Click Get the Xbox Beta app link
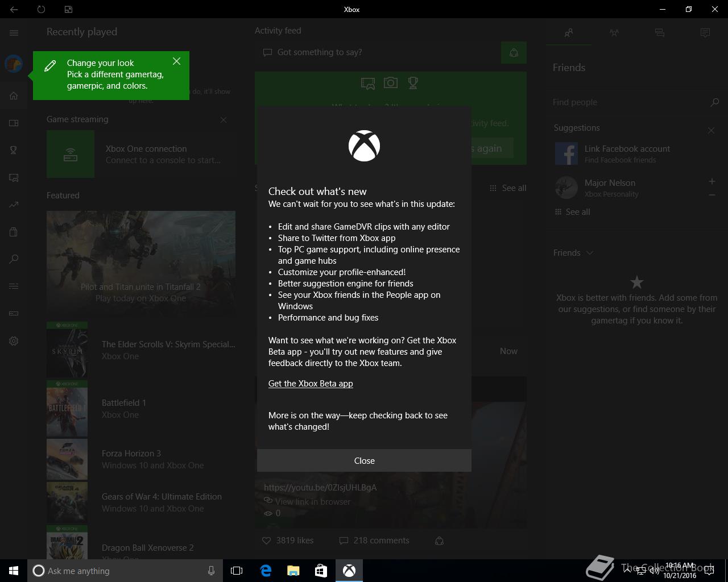 point(311,384)
